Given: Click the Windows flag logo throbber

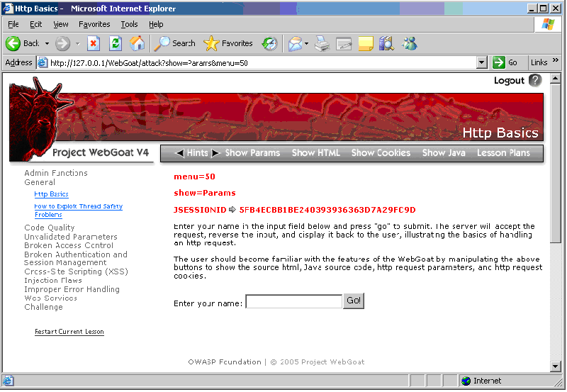Looking at the screenshot, I should pos(548,25).
